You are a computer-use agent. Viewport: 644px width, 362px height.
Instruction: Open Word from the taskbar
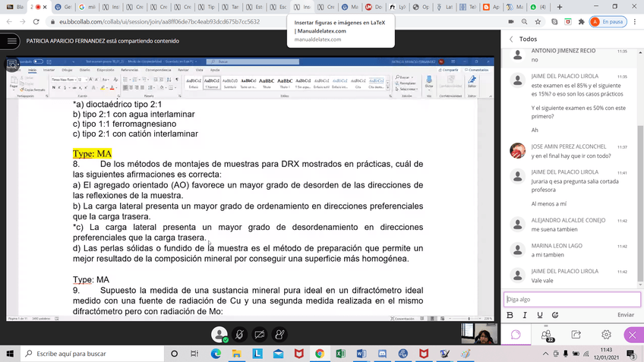pyautogui.click(x=361, y=354)
